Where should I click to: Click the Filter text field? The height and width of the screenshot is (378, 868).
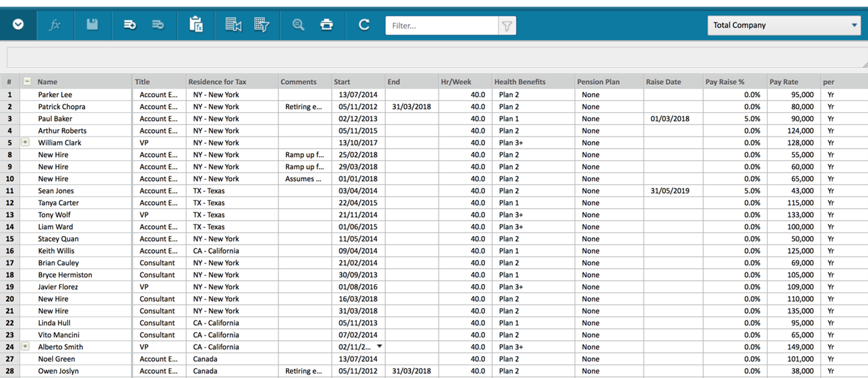coord(442,25)
